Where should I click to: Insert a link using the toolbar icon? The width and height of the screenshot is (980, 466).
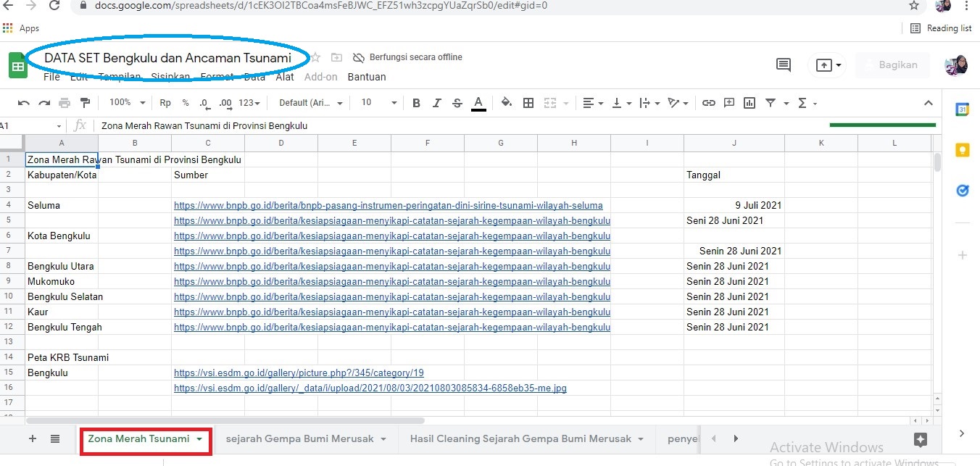pyautogui.click(x=709, y=103)
